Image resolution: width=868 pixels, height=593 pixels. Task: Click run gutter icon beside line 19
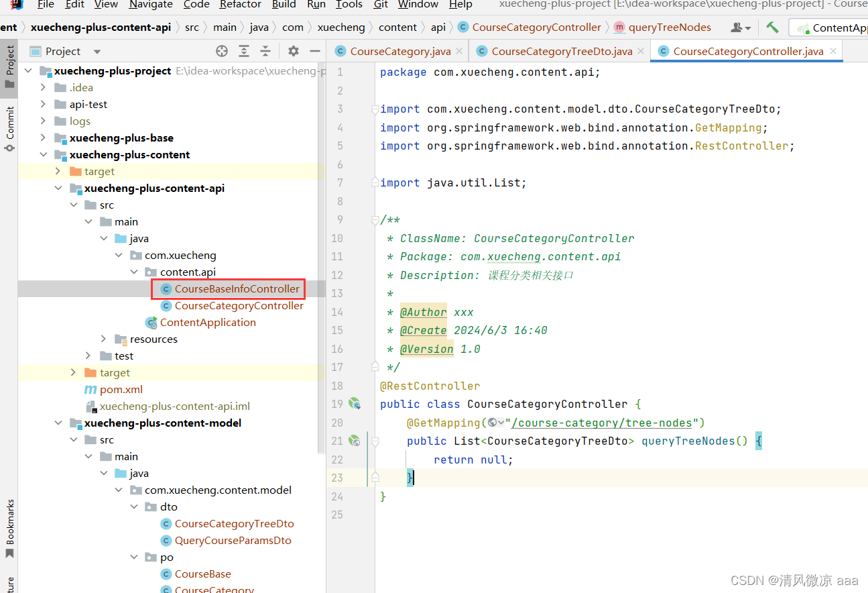click(x=355, y=404)
